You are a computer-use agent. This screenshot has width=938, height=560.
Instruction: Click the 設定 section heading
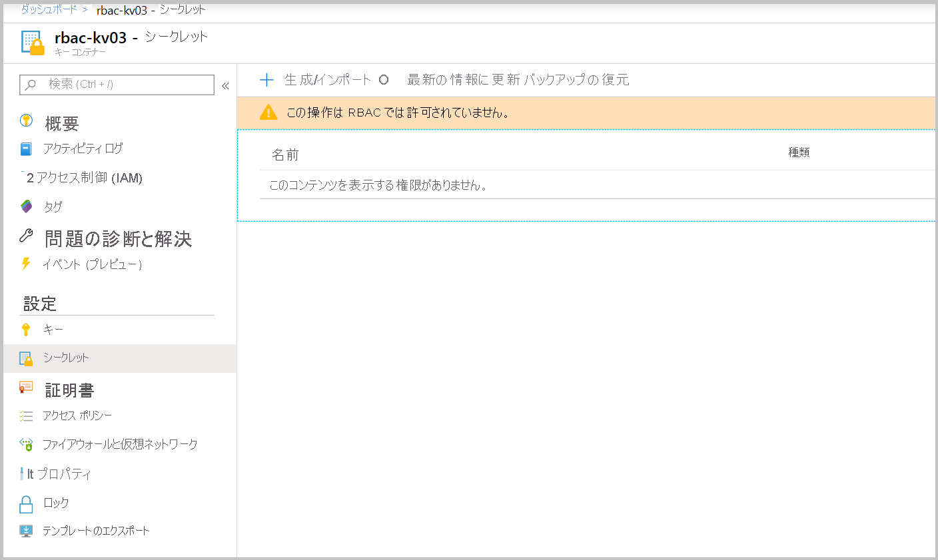pyautogui.click(x=40, y=304)
